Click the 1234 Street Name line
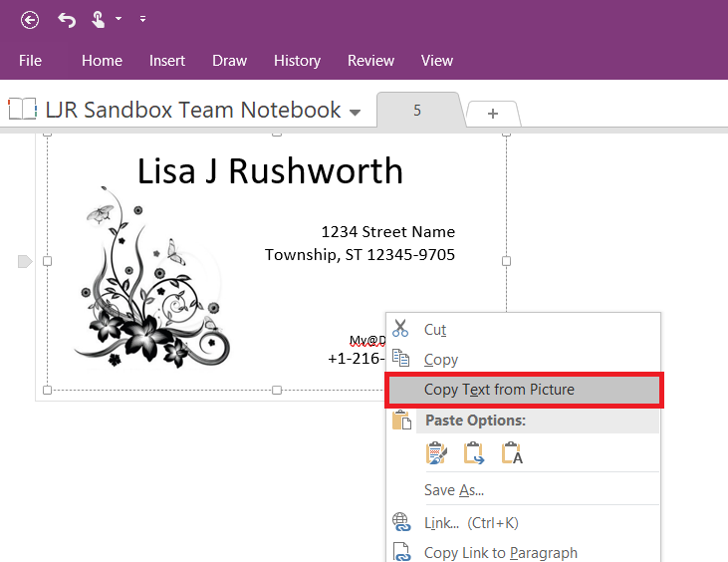 pyautogui.click(x=388, y=231)
